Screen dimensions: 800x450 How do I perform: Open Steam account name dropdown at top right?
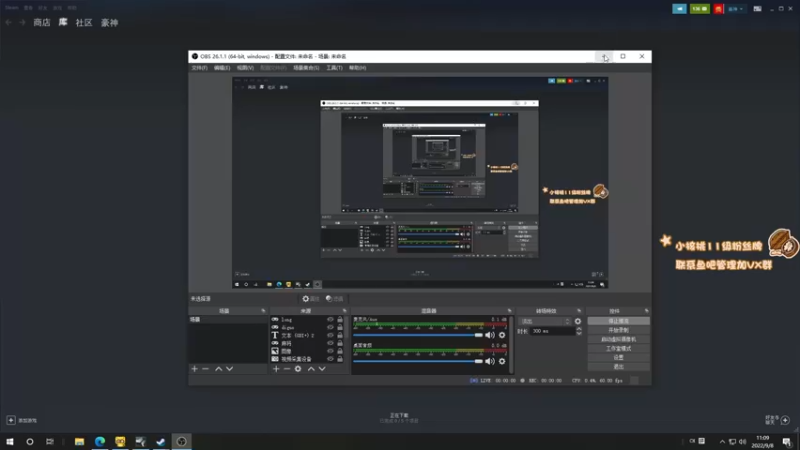click(735, 9)
